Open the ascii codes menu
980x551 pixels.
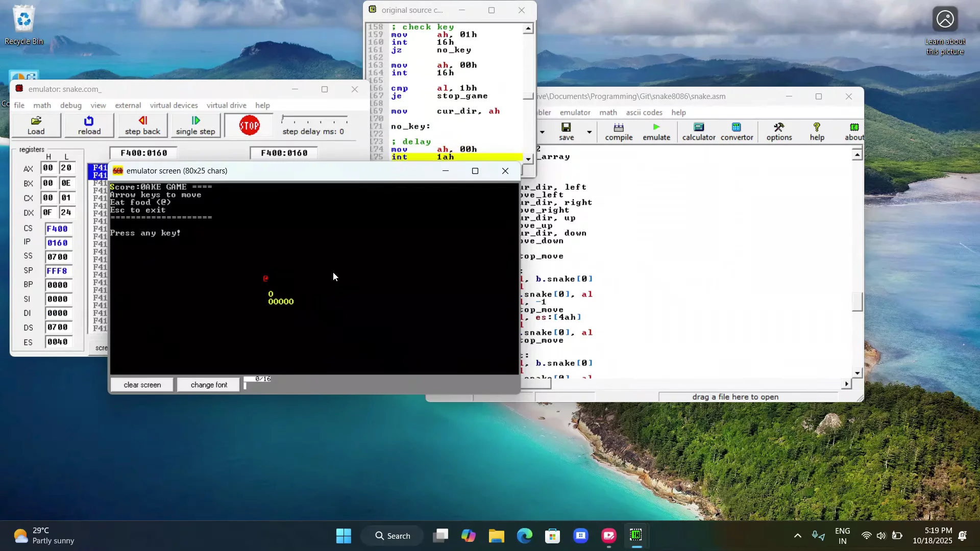click(644, 112)
